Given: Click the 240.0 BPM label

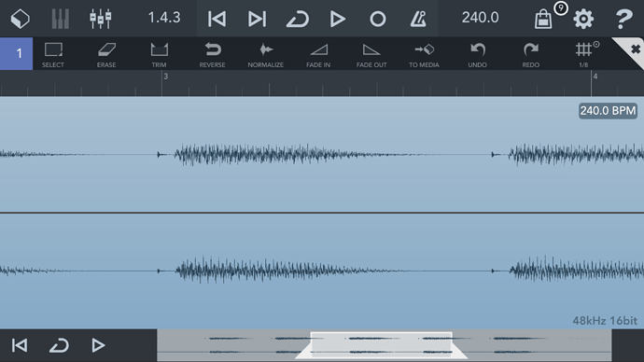Looking at the screenshot, I should point(608,111).
